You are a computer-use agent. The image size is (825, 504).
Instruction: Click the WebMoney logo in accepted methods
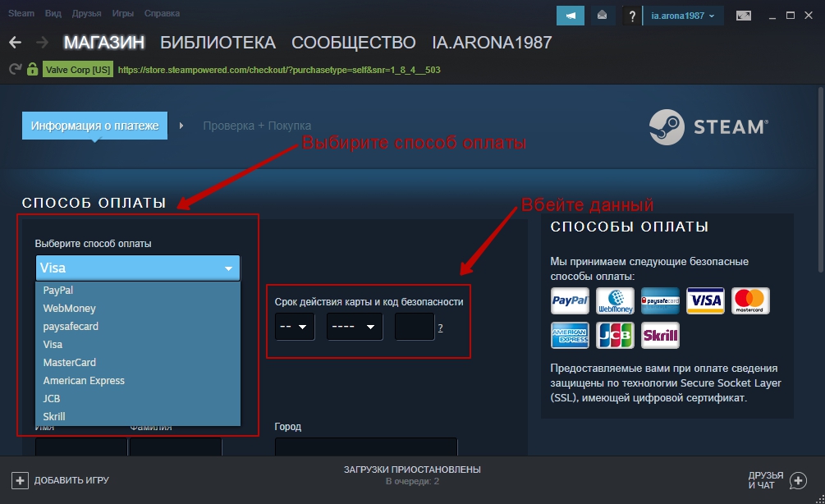(x=615, y=301)
